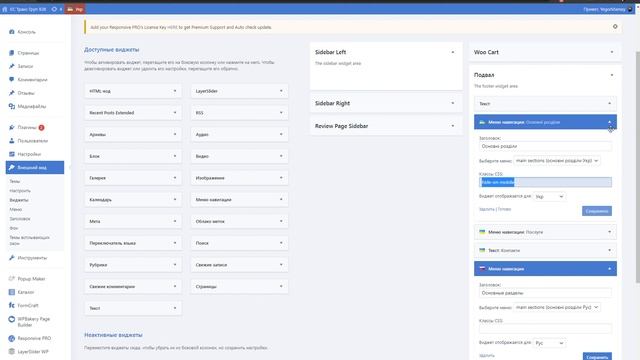Expand the RSS available widget
Image resolution: width=640 pixels, height=360 pixels.
pyautogui.click(x=281, y=113)
